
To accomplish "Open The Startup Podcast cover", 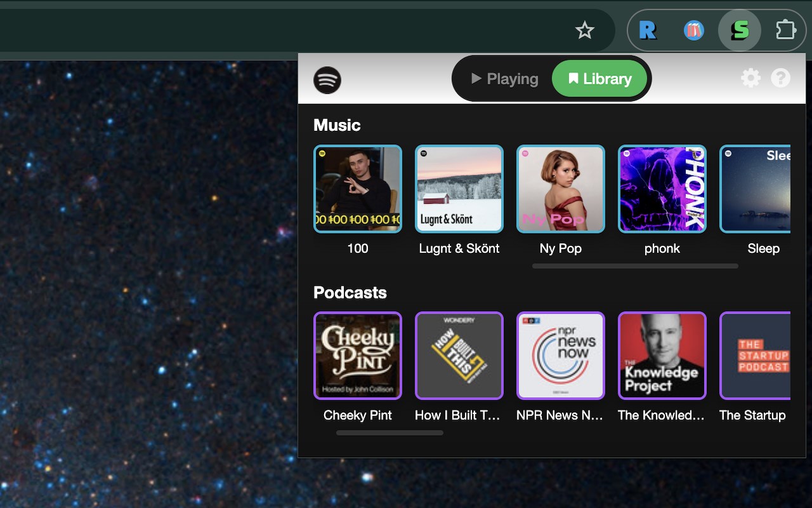I will pos(755,356).
